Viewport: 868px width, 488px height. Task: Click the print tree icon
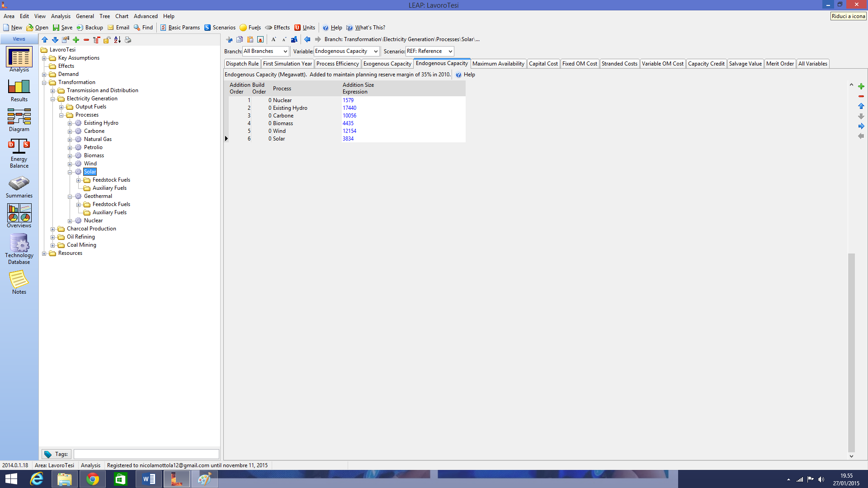coord(128,40)
